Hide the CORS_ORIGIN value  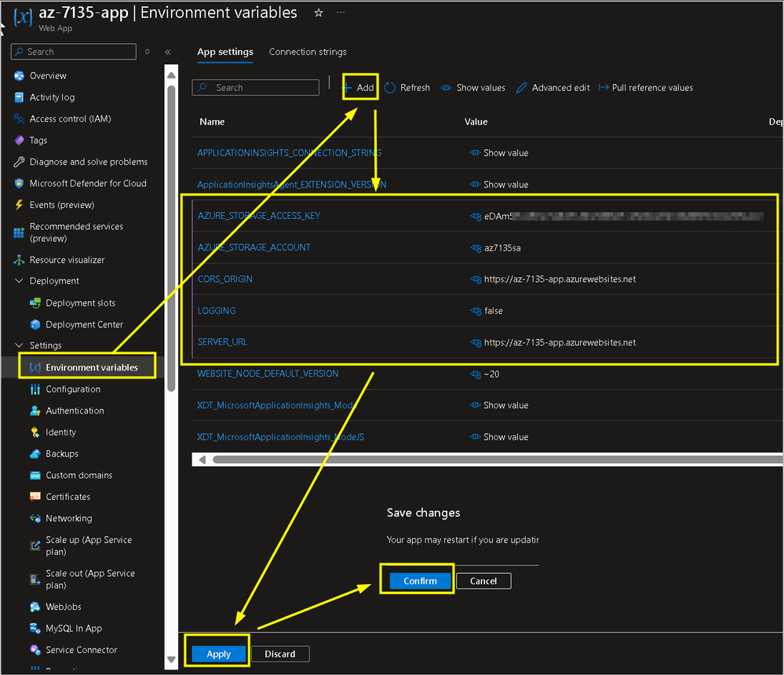coord(476,279)
